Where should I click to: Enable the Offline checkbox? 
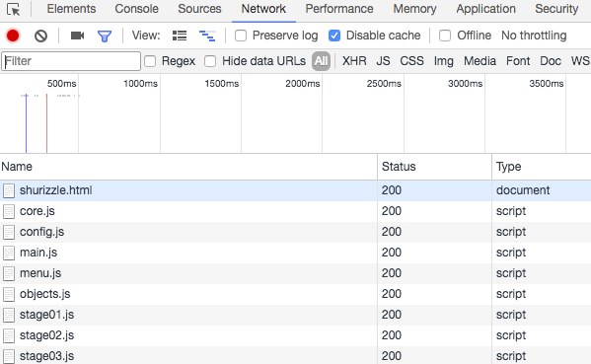(x=445, y=36)
